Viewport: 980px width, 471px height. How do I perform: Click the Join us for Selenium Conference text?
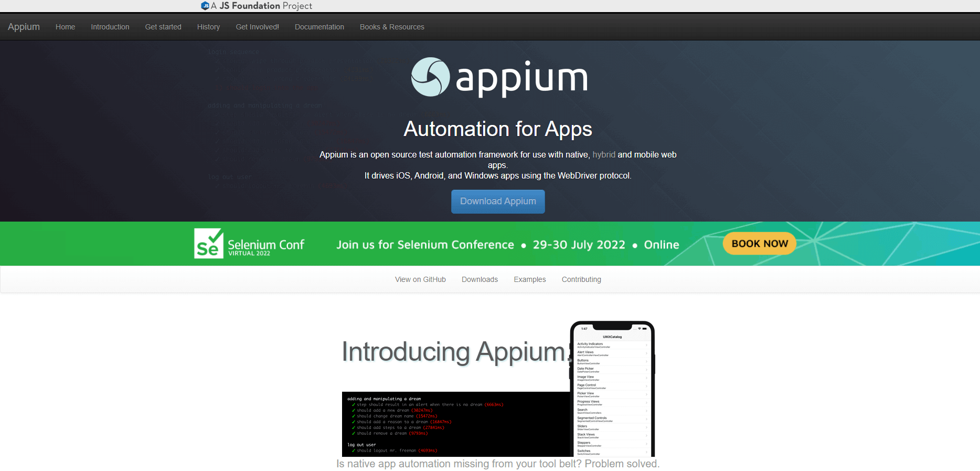pyautogui.click(x=425, y=245)
